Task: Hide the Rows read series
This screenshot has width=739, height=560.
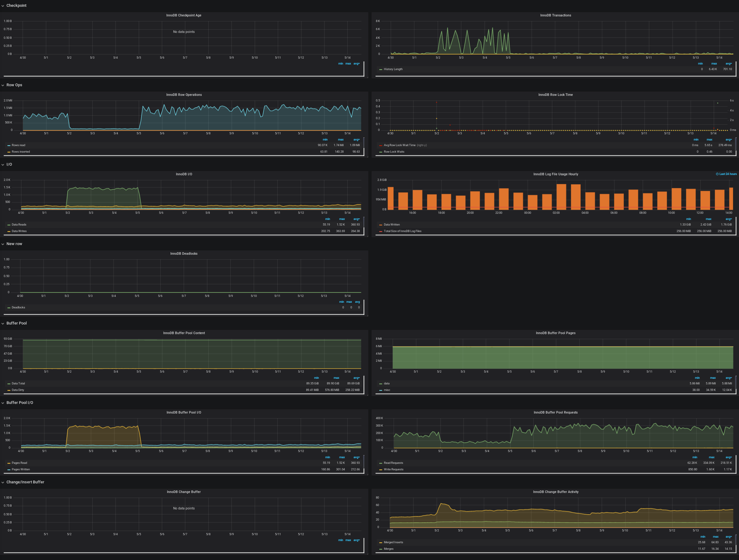Action: (18, 145)
